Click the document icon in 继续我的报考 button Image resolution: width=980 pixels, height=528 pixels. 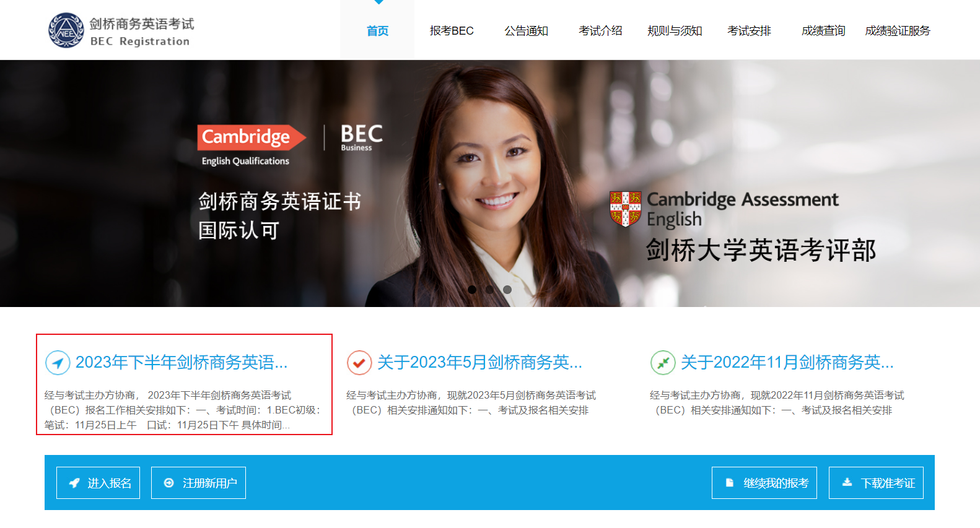click(x=730, y=483)
